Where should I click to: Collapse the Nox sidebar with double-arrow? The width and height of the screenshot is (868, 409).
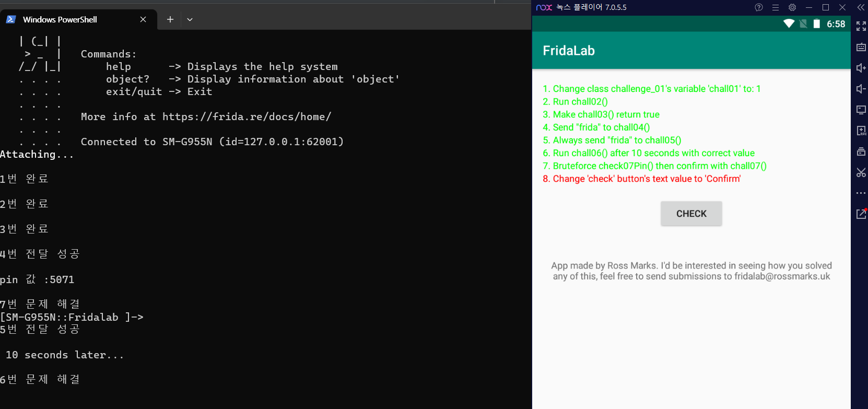click(861, 7)
